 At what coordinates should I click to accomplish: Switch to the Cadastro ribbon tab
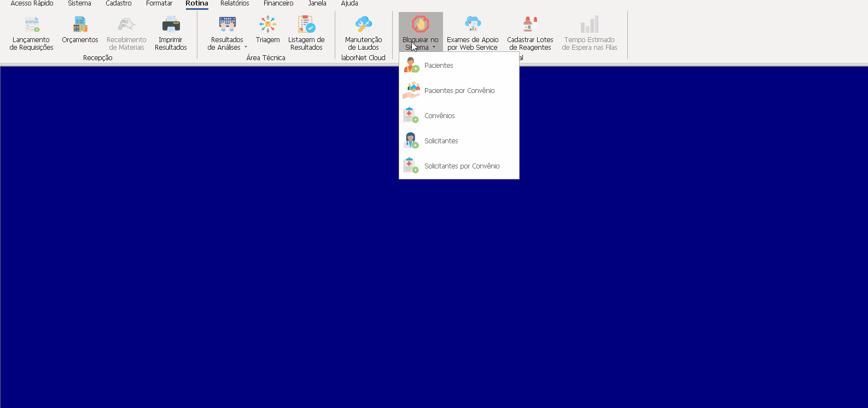click(119, 4)
